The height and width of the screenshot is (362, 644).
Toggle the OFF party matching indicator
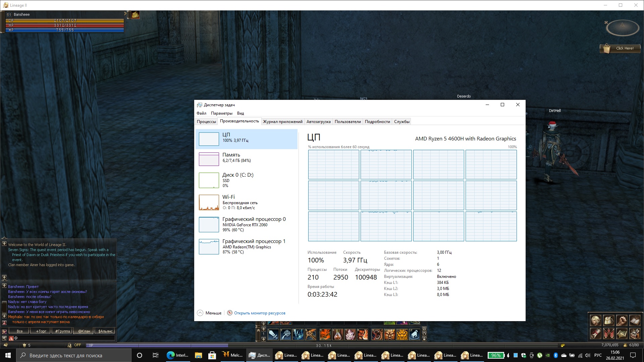[x=74, y=345]
